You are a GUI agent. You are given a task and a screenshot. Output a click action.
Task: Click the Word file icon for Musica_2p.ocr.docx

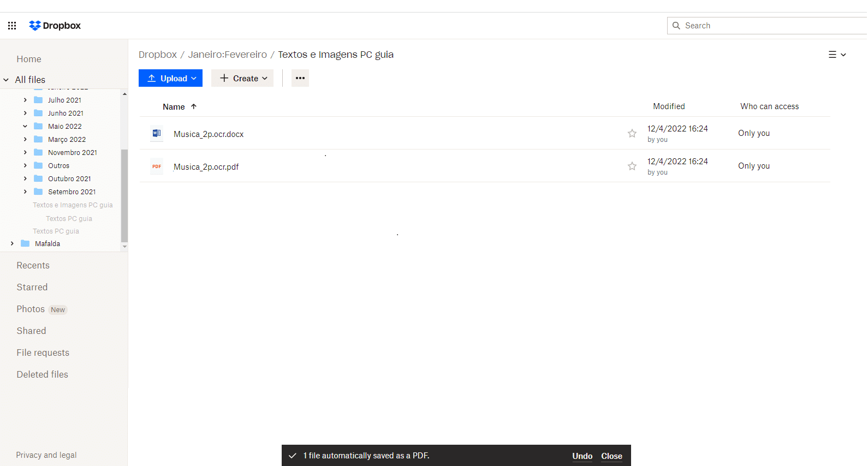157,133
